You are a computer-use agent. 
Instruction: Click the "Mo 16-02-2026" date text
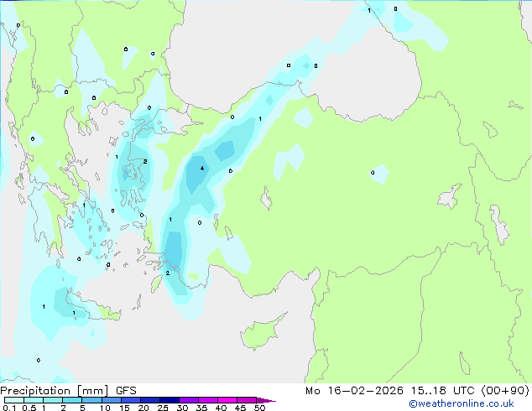pyautogui.click(x=354, y=391)
